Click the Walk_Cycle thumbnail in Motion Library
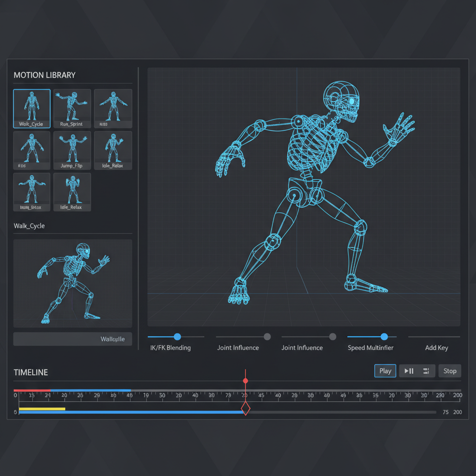This screenshot has height=476, width=476. [31, 108]
